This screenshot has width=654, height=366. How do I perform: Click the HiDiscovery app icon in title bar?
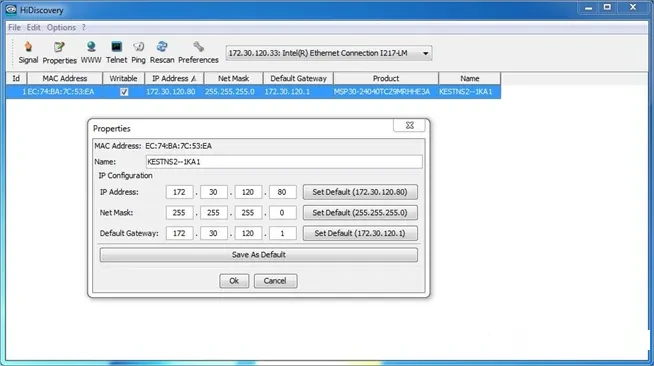(x=11, y=10)
